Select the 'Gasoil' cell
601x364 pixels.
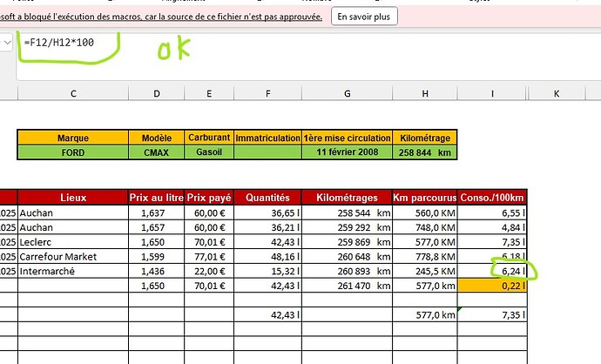(x=209, y=152)
